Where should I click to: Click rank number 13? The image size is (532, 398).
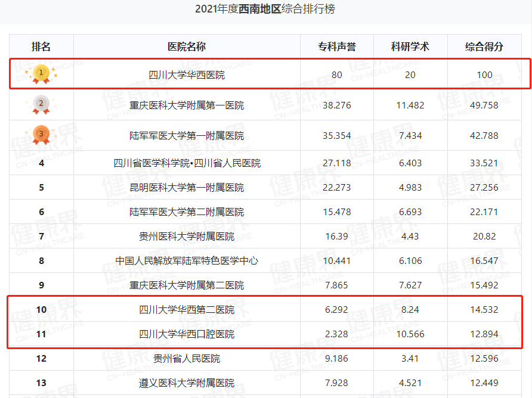[41, 383]
